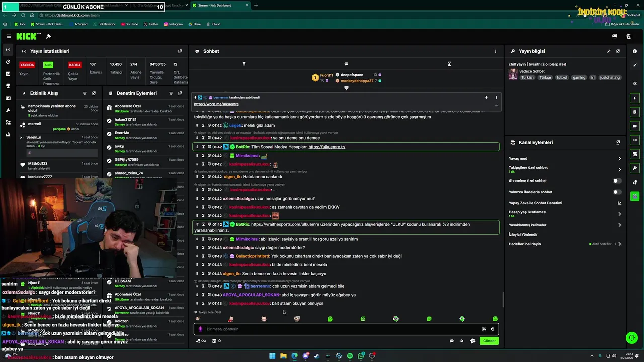
Task: Open analytics chart icon in left sidebar
Action: (x=8, y=74)
